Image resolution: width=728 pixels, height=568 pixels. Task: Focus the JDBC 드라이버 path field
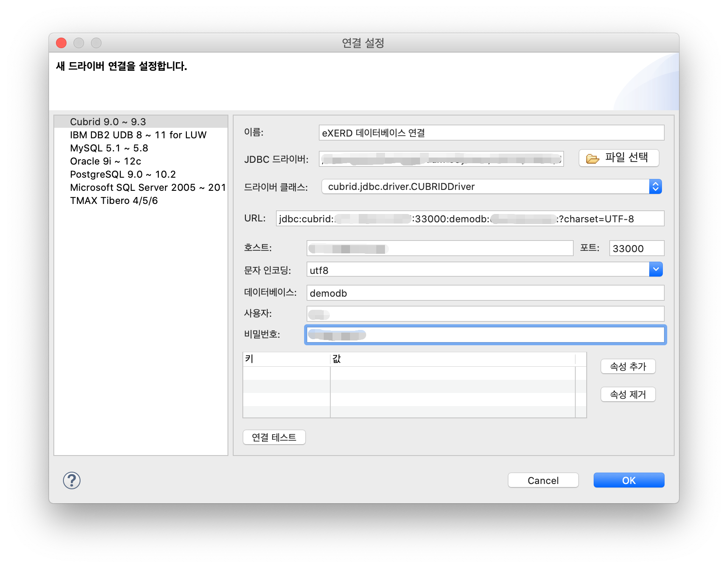point(441,159)
